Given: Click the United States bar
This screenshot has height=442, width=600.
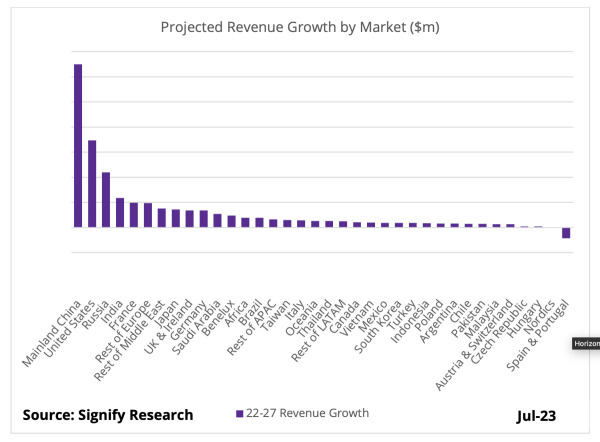Looking at the screenshot, I should (x=92, y=184).
